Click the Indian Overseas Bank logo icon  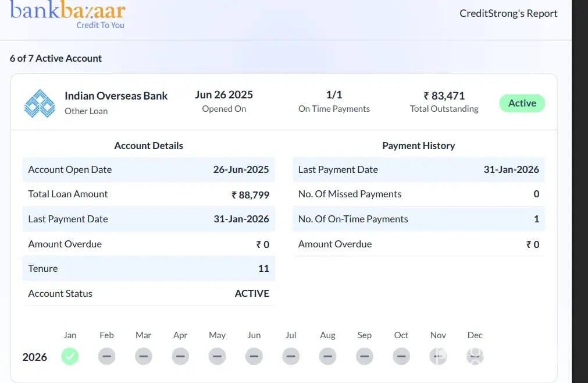click(40, 104)
